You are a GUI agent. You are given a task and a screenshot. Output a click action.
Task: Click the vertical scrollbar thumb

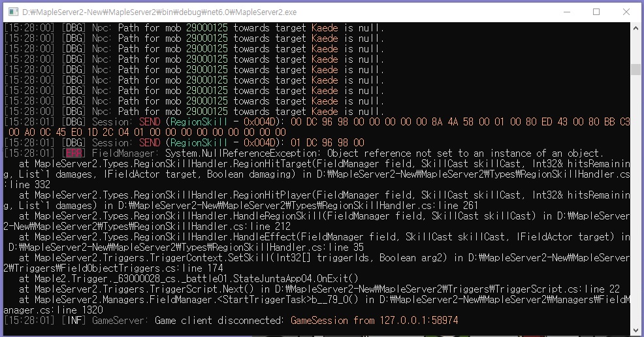[x=636, y=69]
